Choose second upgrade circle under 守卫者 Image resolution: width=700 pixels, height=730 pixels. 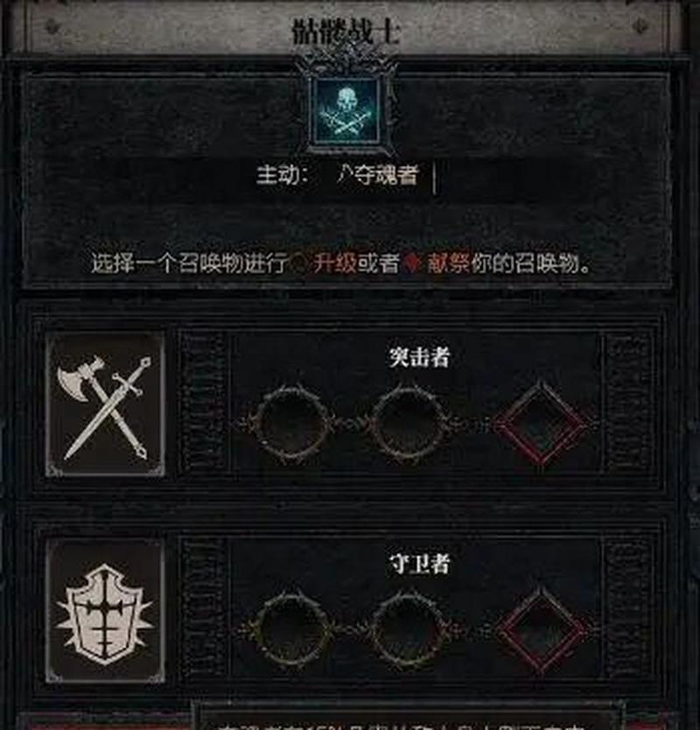[408, 628]
